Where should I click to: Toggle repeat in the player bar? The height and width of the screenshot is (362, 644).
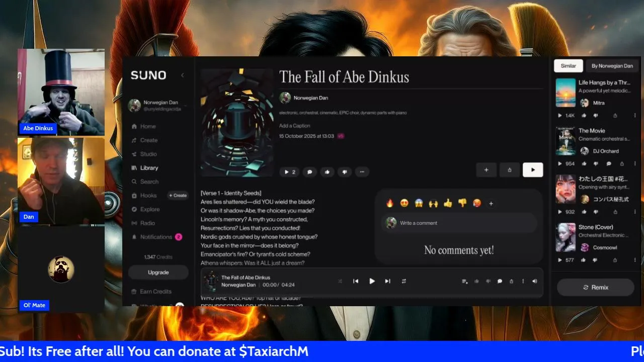tap(404, 282)
